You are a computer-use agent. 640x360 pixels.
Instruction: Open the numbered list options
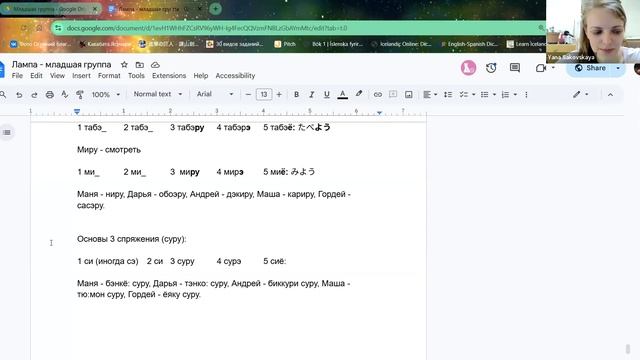pyautogui.click(x=509, y=95)
